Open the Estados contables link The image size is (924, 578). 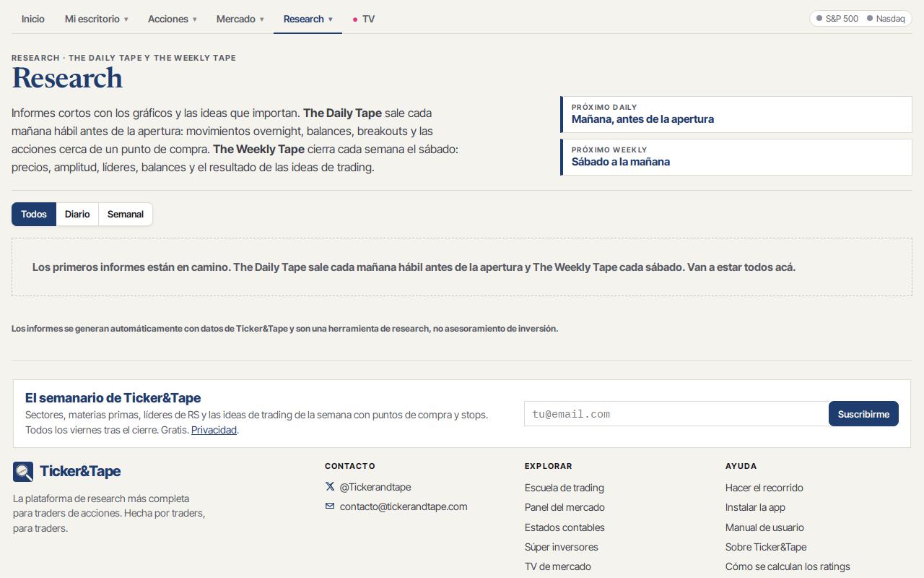coord(565,527)
